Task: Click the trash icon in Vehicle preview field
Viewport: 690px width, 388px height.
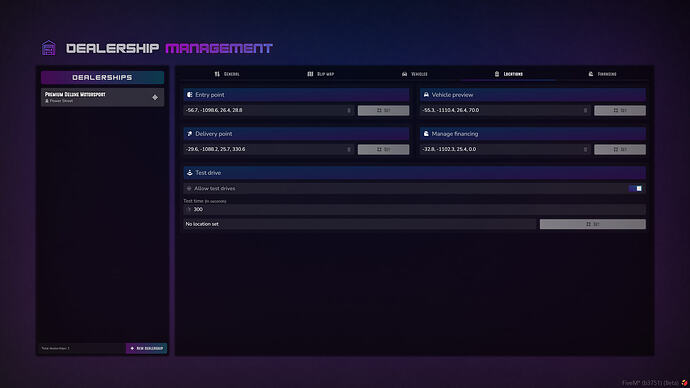Action: [585, 110]
